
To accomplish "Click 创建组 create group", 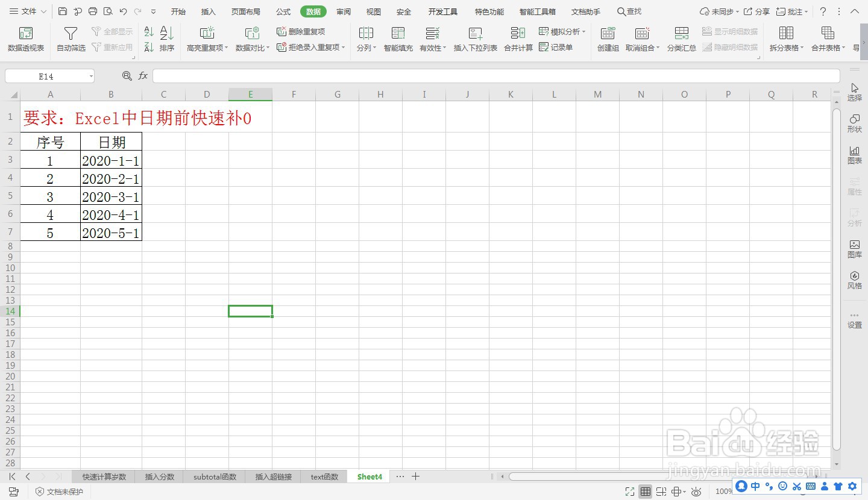I will (x=608, y=39).
